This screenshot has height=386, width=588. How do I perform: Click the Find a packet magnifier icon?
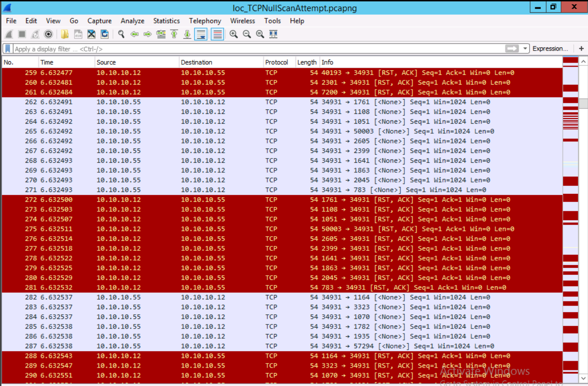click(x=121, y=34)
